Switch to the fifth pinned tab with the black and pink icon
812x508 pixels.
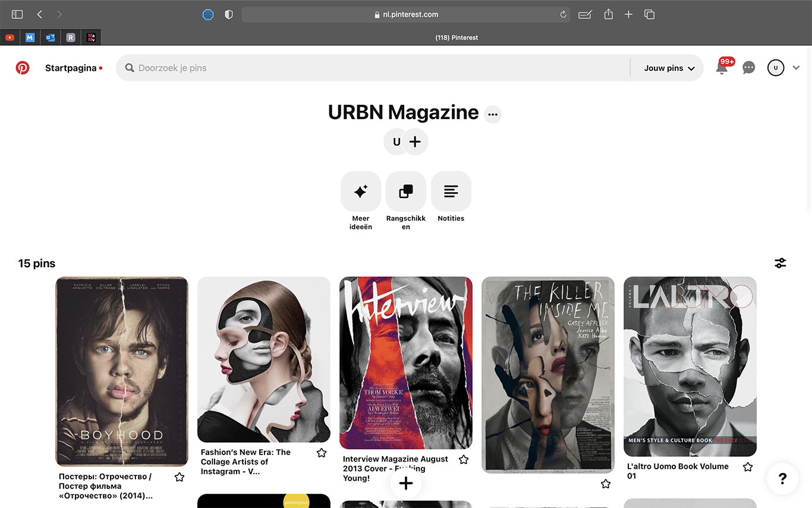(x=91, y=37)
